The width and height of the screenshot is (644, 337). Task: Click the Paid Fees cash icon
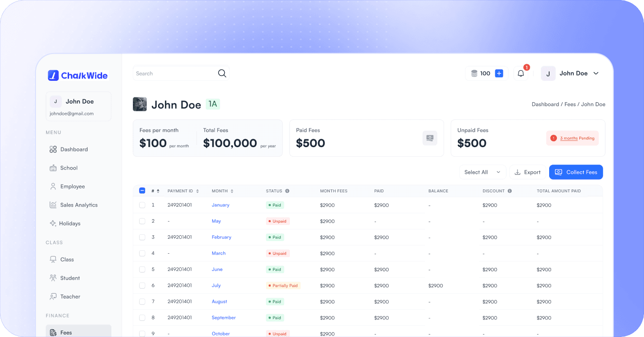click(x=429, y=138)
